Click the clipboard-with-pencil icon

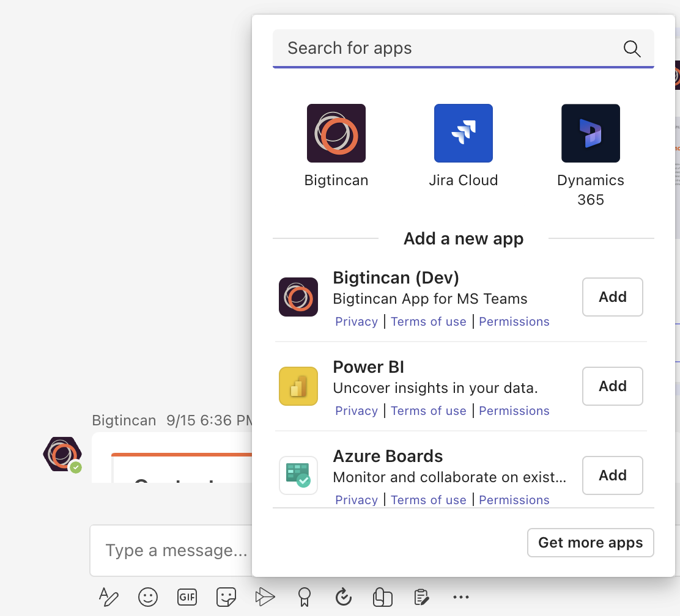click(421, 597)
